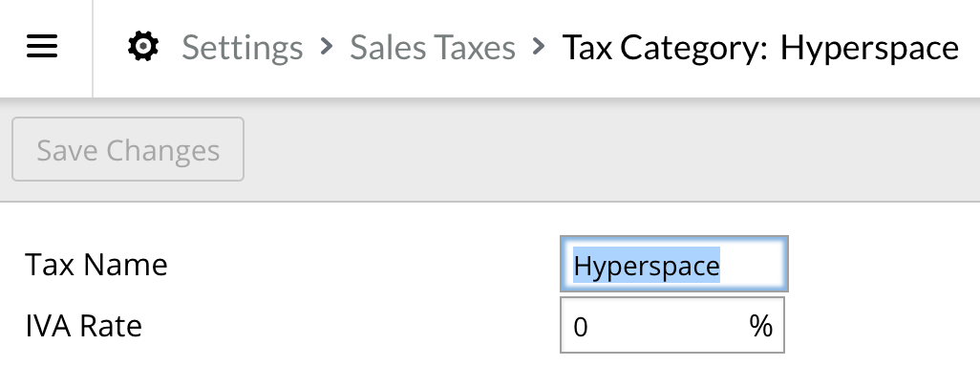Click Tax Category: Hyperspace page title
This screenshot has width=980, height=388.
tap(760, 47)
